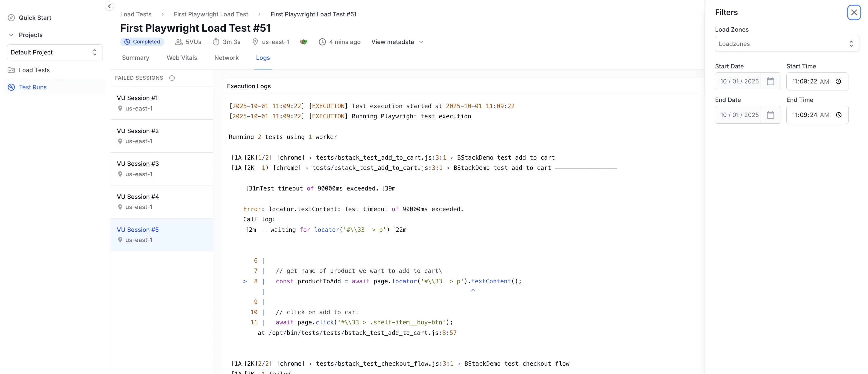Select VU Session #1
The height and width of the screenshot is (374, 868).
pos(161,103)
